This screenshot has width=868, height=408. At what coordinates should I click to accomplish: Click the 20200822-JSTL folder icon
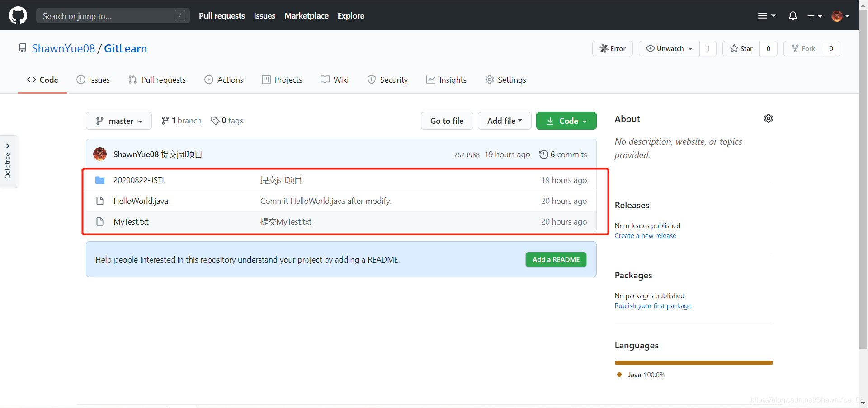[100, 180]
